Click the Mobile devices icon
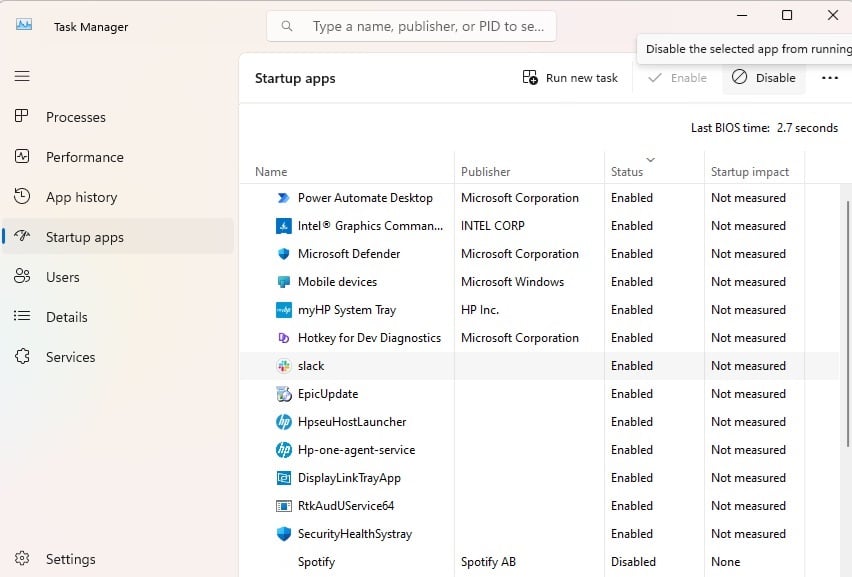 (284, 282)
